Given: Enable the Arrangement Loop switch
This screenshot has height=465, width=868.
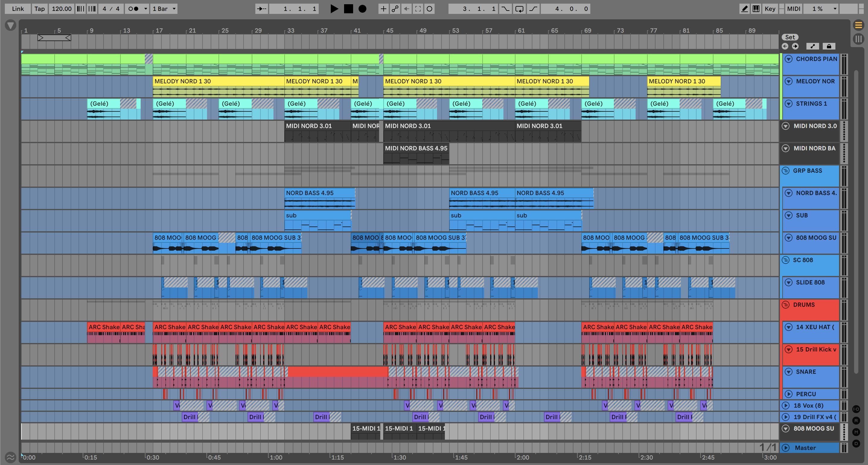Looking at the screenshot, I should pos(519,9).
